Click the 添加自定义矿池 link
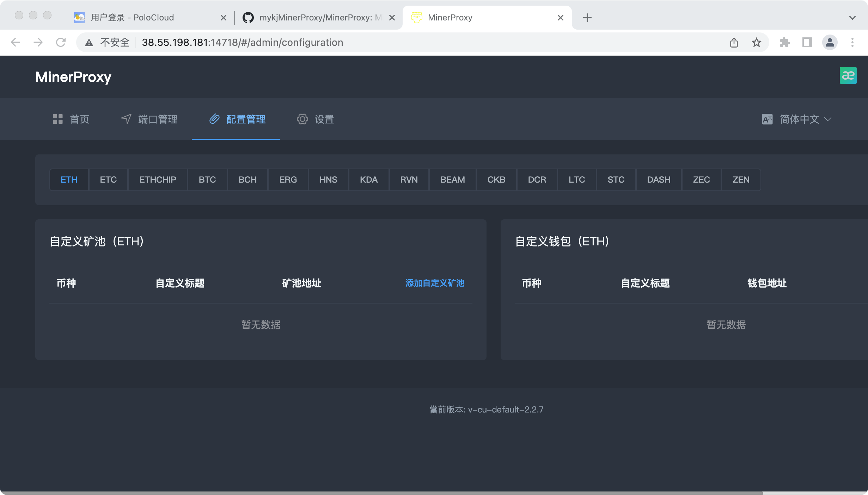 [x=435, y=283]
